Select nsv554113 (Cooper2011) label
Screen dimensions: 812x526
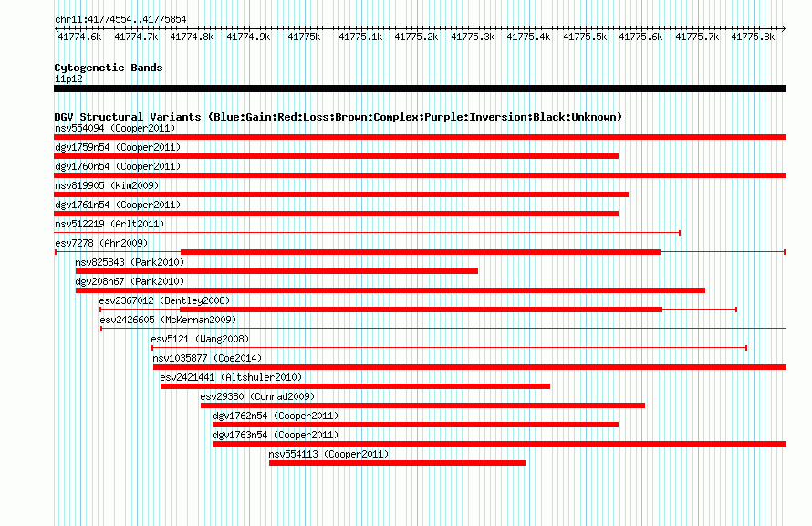[328, 454]
